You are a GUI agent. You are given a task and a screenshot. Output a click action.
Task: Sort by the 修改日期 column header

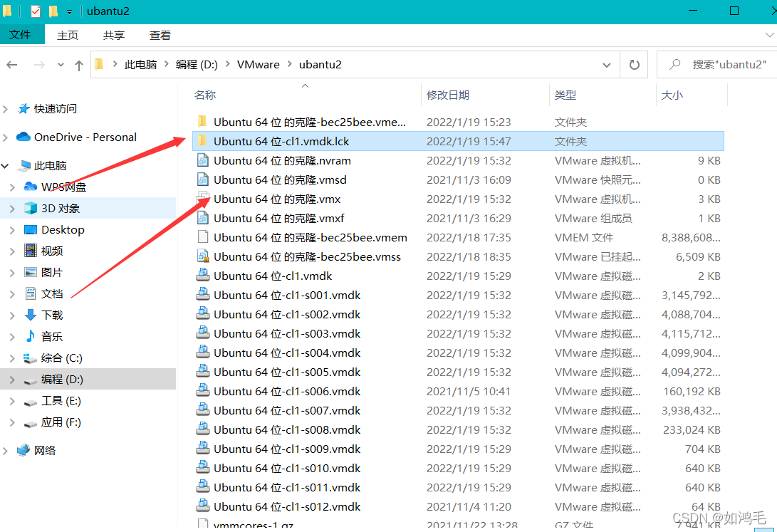[x=448, y=95]
